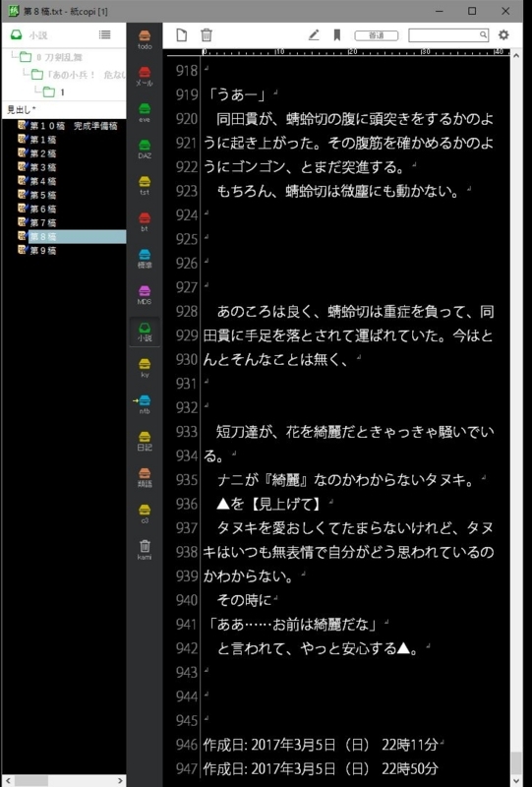Viewport: 532px width, 787px height.
Task: Click the 見出し header label
Action: click(22, 110)
